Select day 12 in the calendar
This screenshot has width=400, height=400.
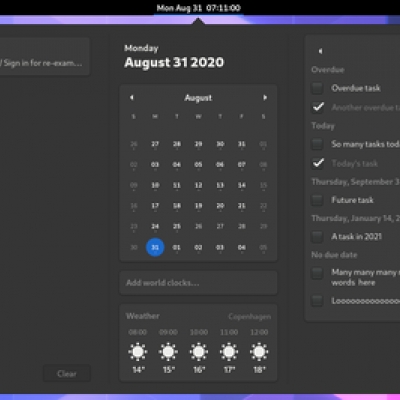tap(198, 185)
